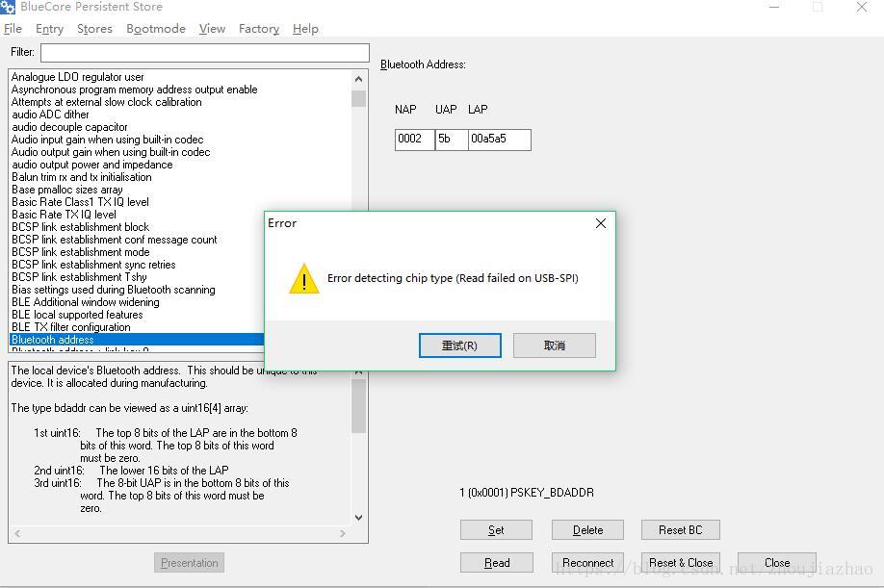Select 'Audio output gain when using built-in codec'
Viewport: 884px width, 588px height.
[x=111, y=152]
